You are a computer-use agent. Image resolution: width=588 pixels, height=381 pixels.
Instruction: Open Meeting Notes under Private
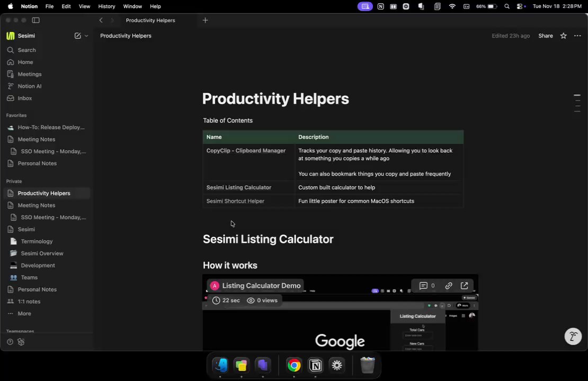(47, 205)
